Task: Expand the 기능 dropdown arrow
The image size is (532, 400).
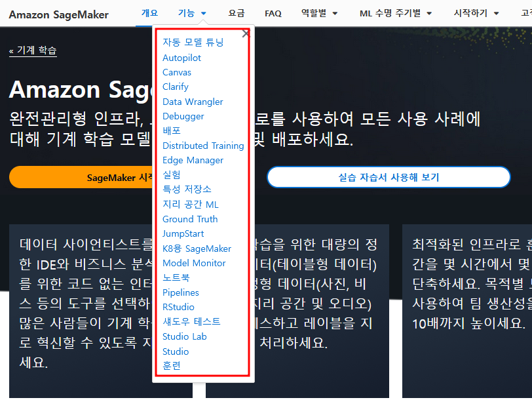Action: (204, 14)
